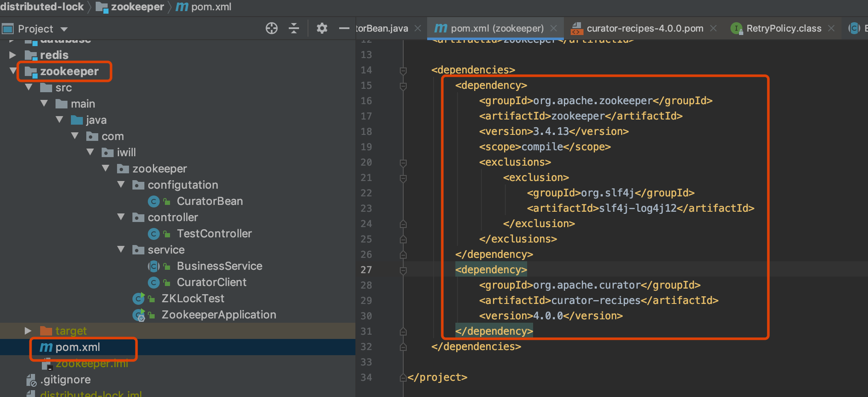
Task: Open TestController class in project tree
Action: pos(214,234)
